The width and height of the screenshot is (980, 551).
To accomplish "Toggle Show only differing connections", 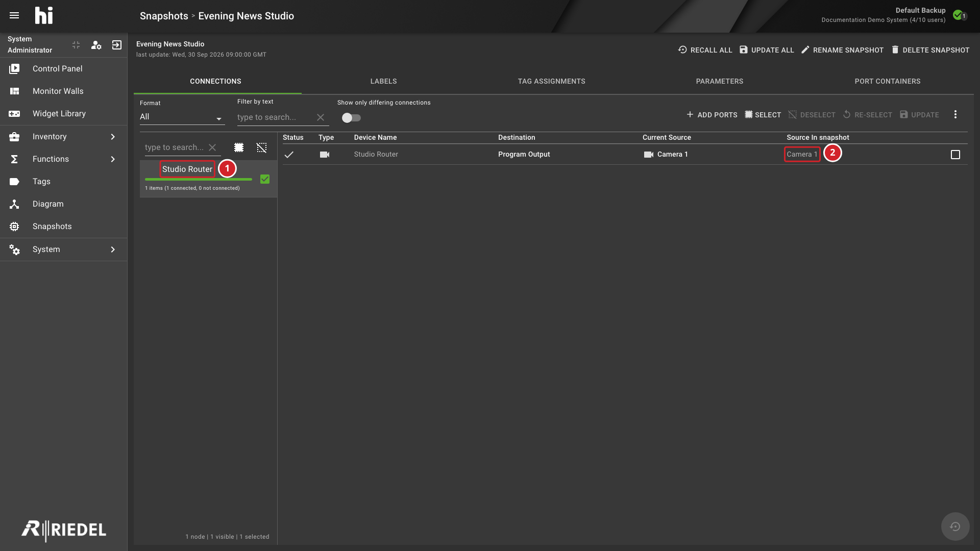I will click(351, 118).
